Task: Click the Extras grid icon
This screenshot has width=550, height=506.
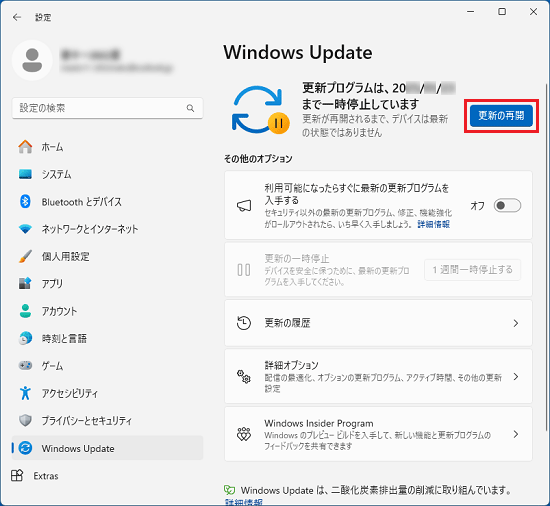Action: point(17,475)
